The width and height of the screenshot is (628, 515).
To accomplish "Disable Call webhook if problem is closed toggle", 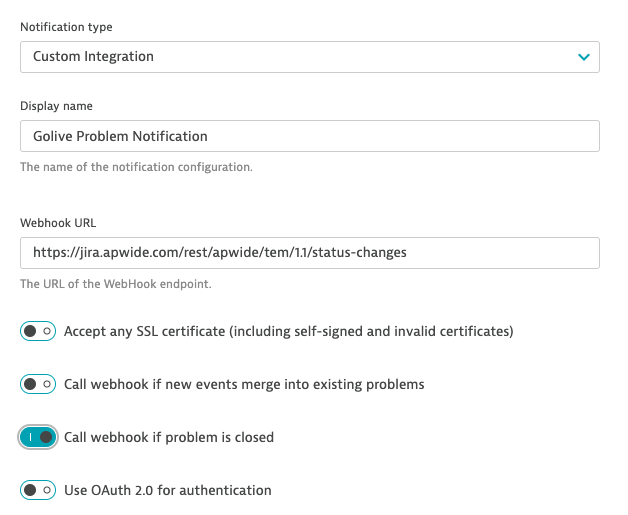I will (x=38, y=437).
